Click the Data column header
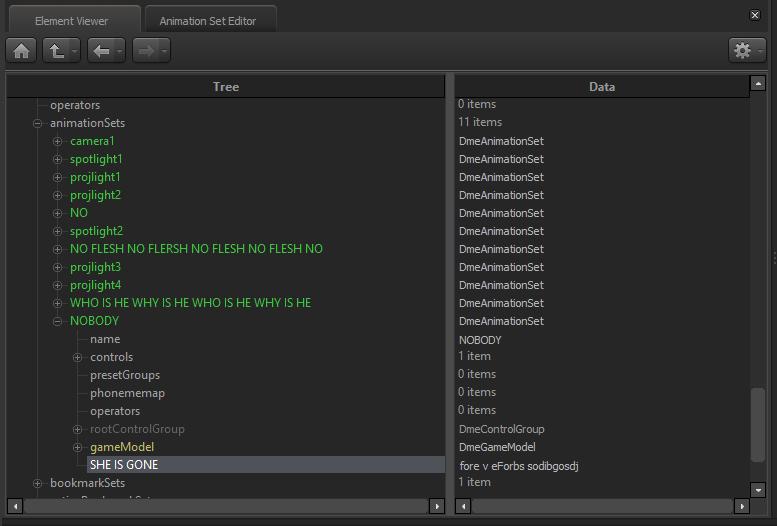This screenshot has height=526, width=777. click(x=601, y=87)
